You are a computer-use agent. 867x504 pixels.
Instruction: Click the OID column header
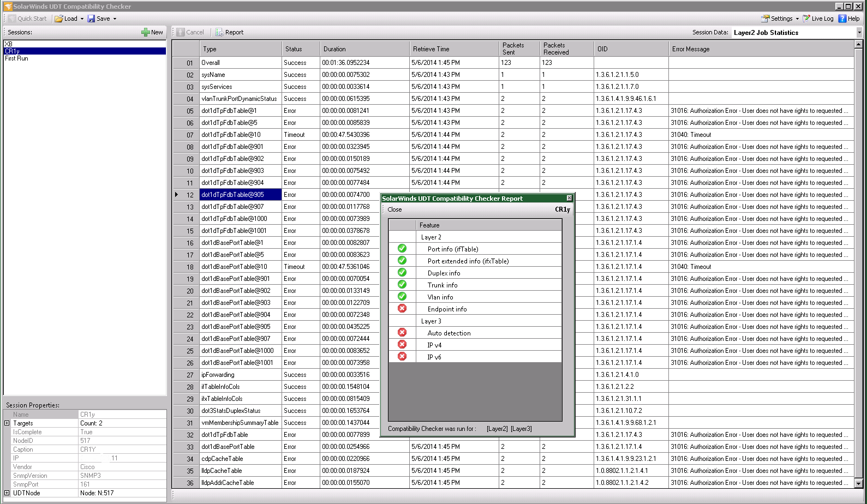tap(631, 49)
